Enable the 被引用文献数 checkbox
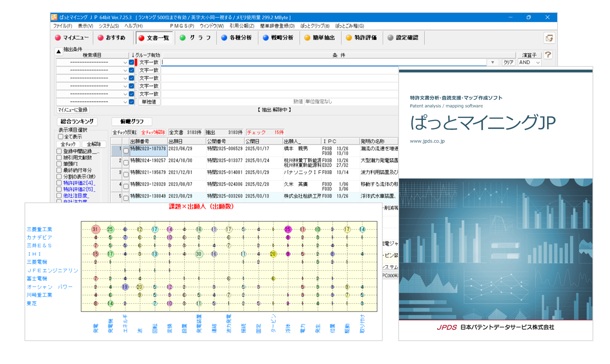The width and height of the screenshot is (610, 364). tap(59, 158)
